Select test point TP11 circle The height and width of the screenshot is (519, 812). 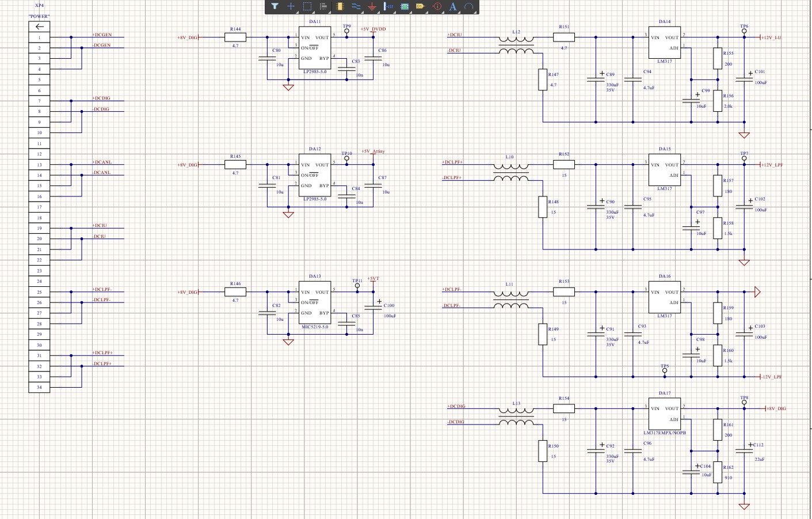click(357, 286)
